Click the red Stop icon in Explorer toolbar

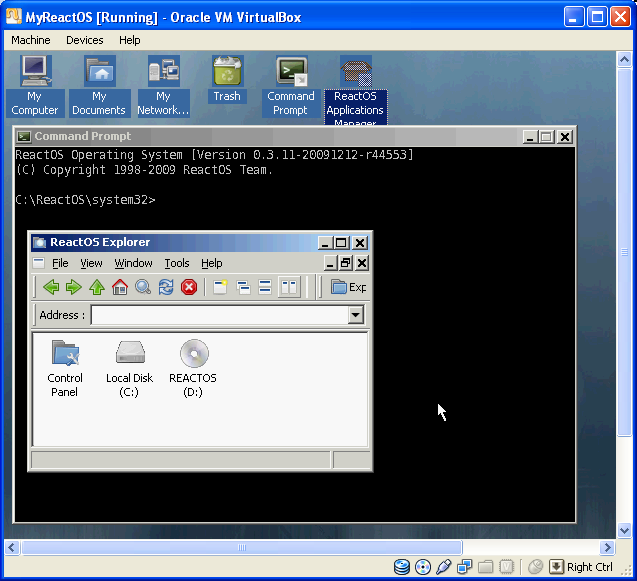point(189,287)
